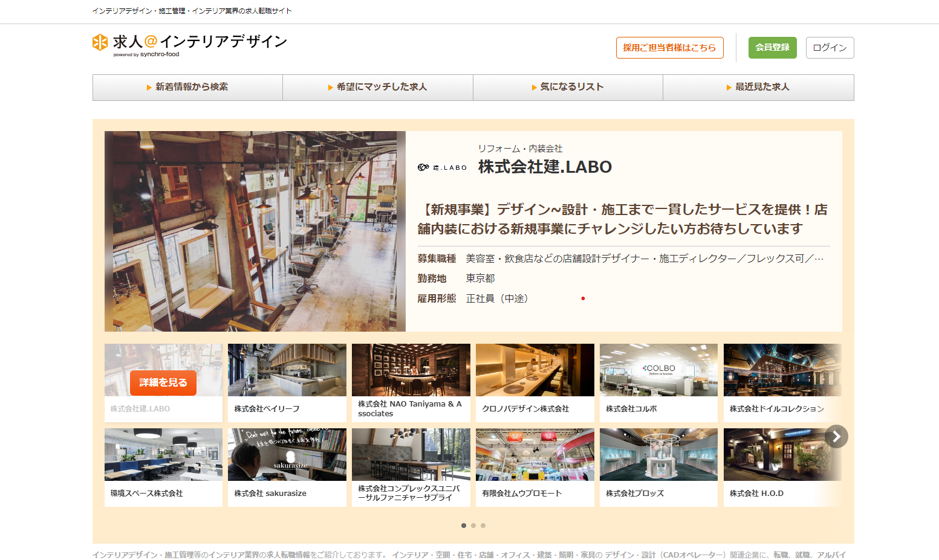The width and height of the screenshot is (939, 560).
Task: Click the 株式会社ドイルコレクション company name
Action: [x=776, y=409]
